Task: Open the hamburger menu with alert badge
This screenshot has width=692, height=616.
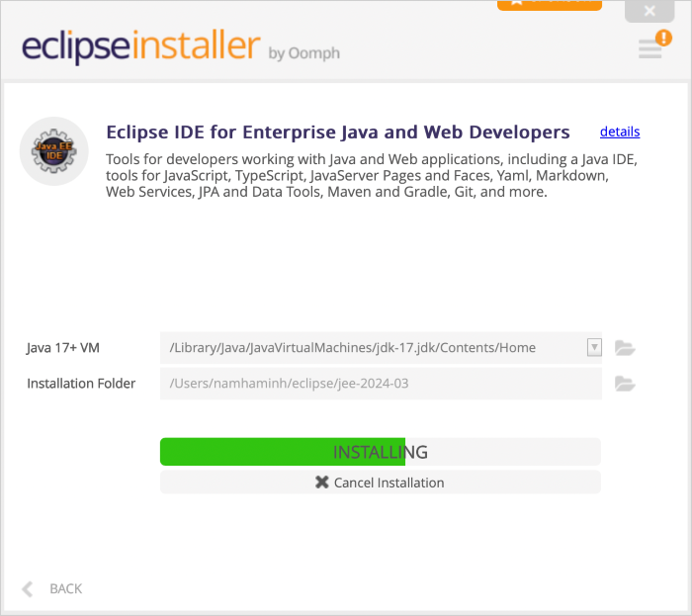Action: (654, 45)
